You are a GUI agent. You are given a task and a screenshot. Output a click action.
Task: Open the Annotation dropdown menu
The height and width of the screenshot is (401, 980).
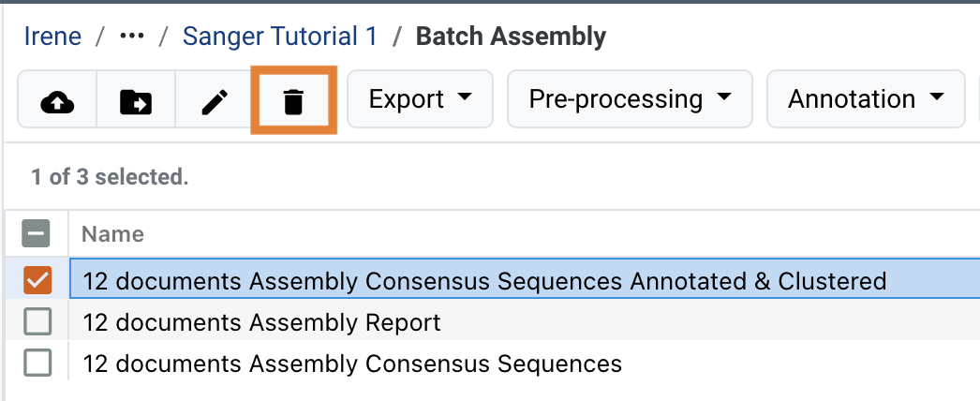(x=866, y=99)
